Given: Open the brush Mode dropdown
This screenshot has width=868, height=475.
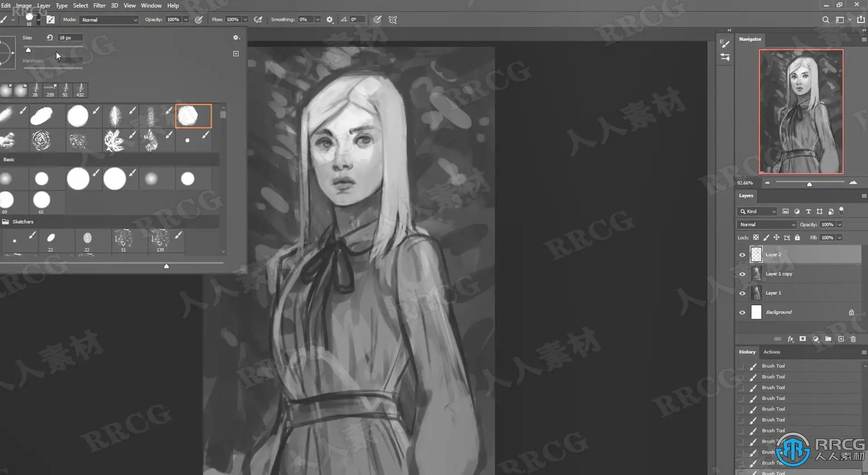Looking at the screenshot, I should pyautogui.click(x=109, y=20).
